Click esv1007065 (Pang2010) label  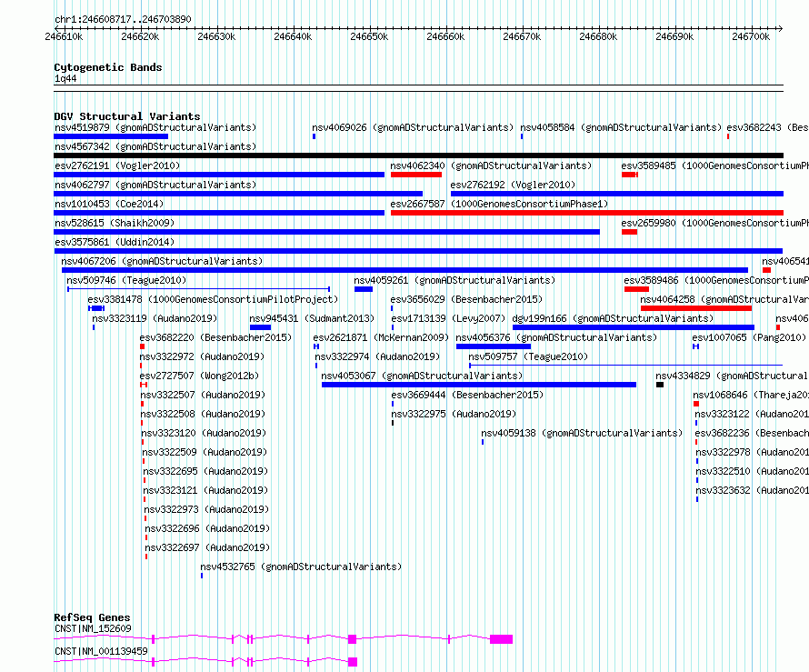(749, 337)
